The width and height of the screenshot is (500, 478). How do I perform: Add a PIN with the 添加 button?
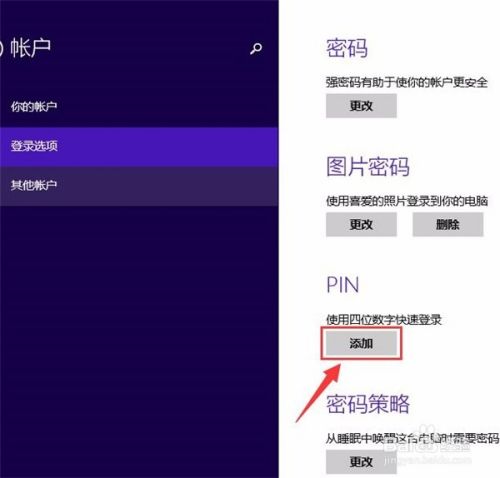[361, 343]
